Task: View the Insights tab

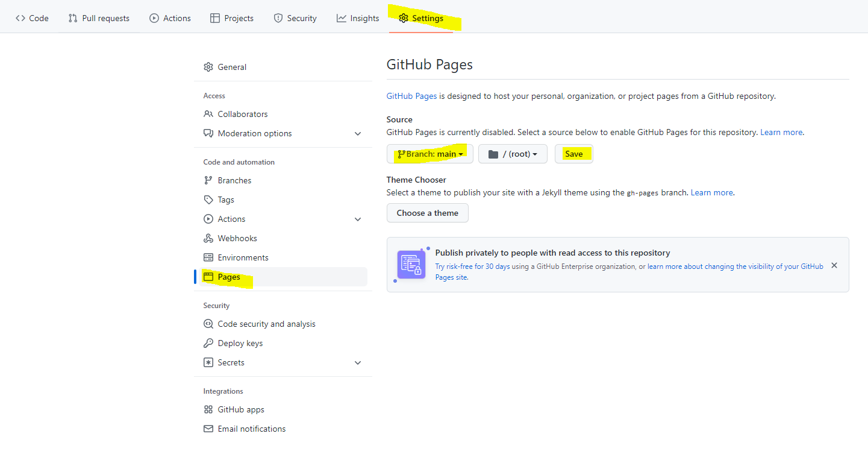Action: pyautogui.click(x=358, y=18)
